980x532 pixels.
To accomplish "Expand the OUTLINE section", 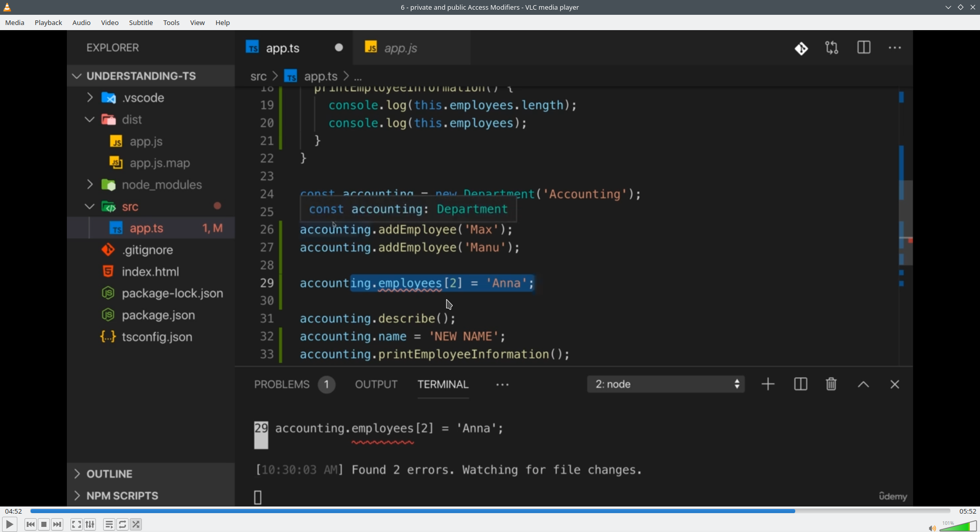I will click(x=151, y=474).
